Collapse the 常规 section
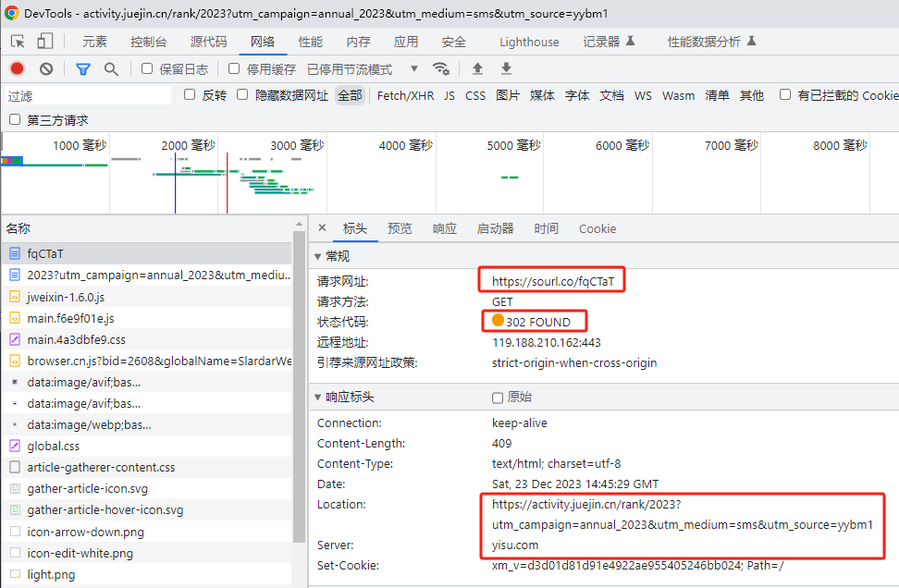Image resolution: width=899 pixels, height=588 pixels. pos(317,256)
